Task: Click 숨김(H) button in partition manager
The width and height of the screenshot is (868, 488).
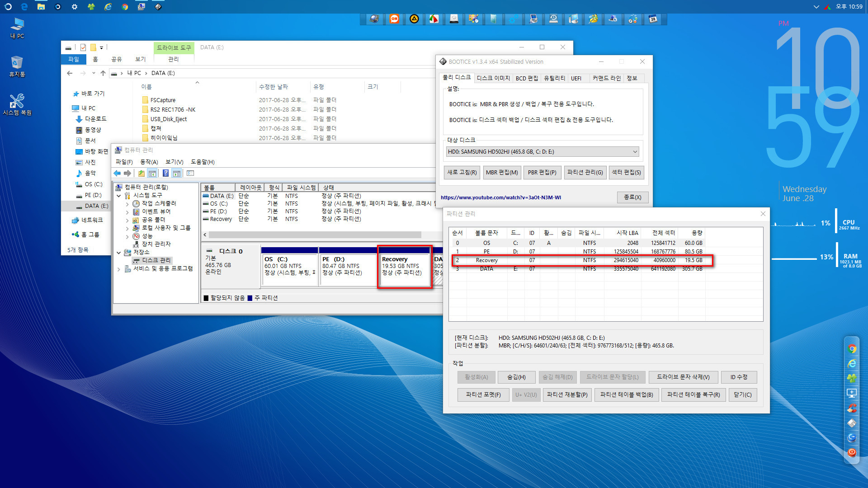Action: pos(516,377)
